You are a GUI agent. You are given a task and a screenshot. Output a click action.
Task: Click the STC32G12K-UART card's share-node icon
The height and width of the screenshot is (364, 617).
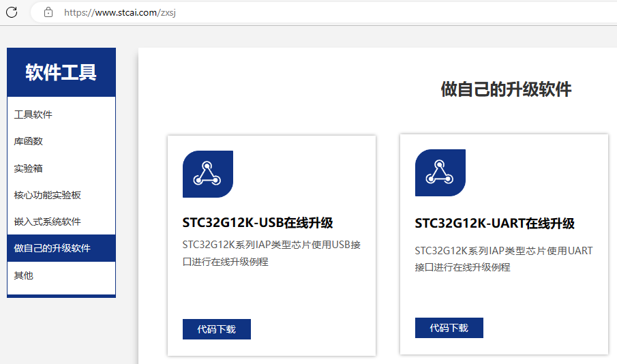[440, 172]
